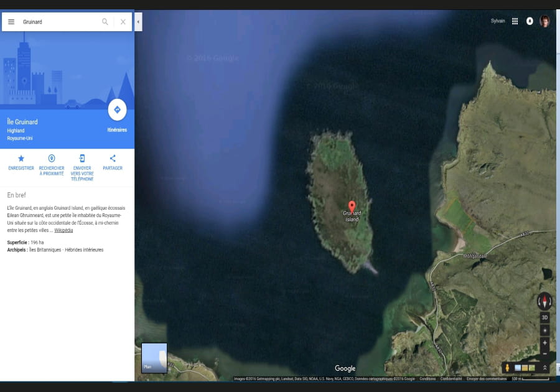Select the yellow middle imagery thumbnail
This screenshot has height=392, width=560.
(x=525, y=368)
